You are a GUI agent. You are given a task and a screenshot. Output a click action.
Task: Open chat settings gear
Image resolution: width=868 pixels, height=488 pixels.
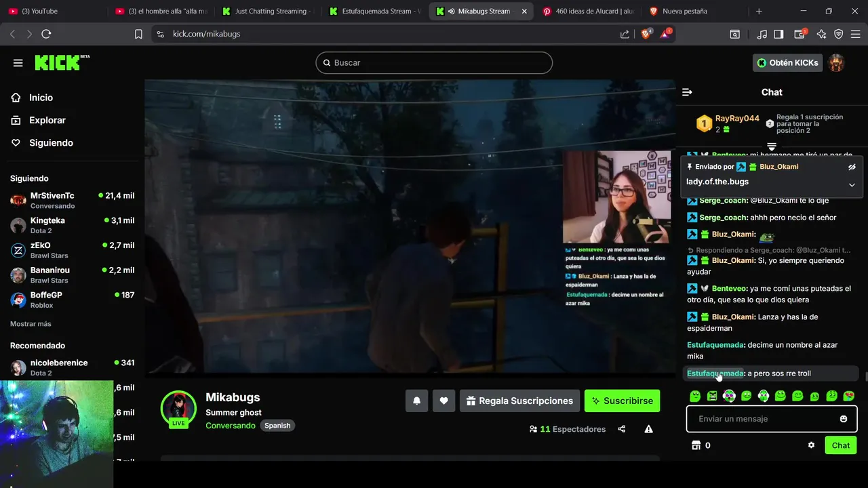[x=811, y=445]
